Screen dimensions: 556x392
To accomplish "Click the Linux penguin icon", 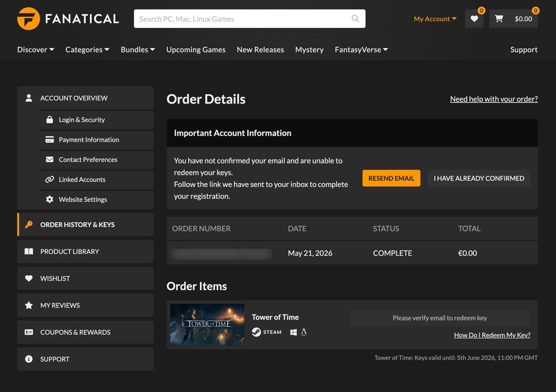I will click(304, 332).
